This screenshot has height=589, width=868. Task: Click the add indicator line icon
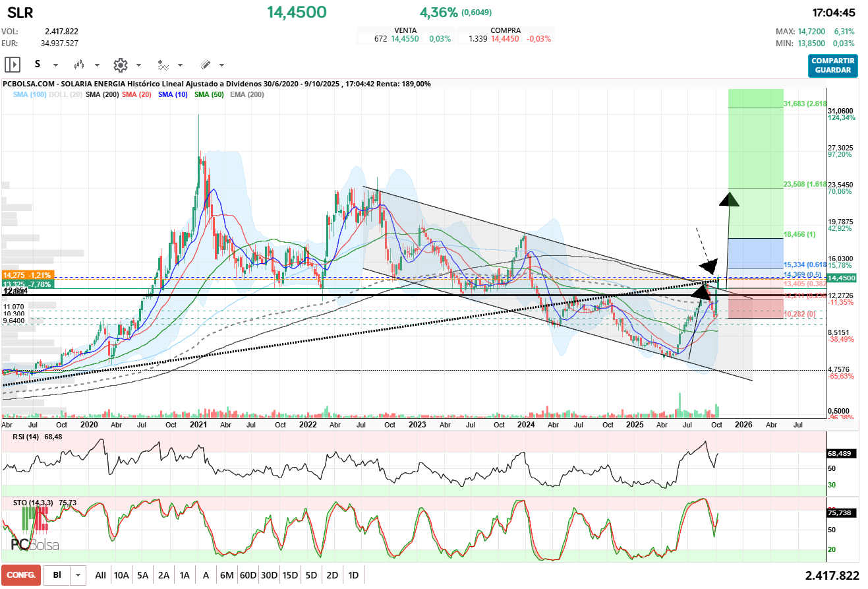pos(163,65)
